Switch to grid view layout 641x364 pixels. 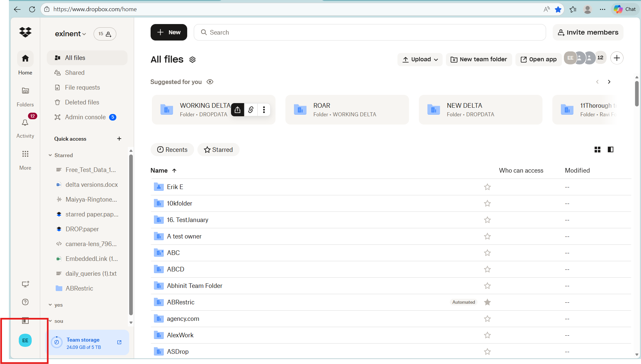click(597, 150)
